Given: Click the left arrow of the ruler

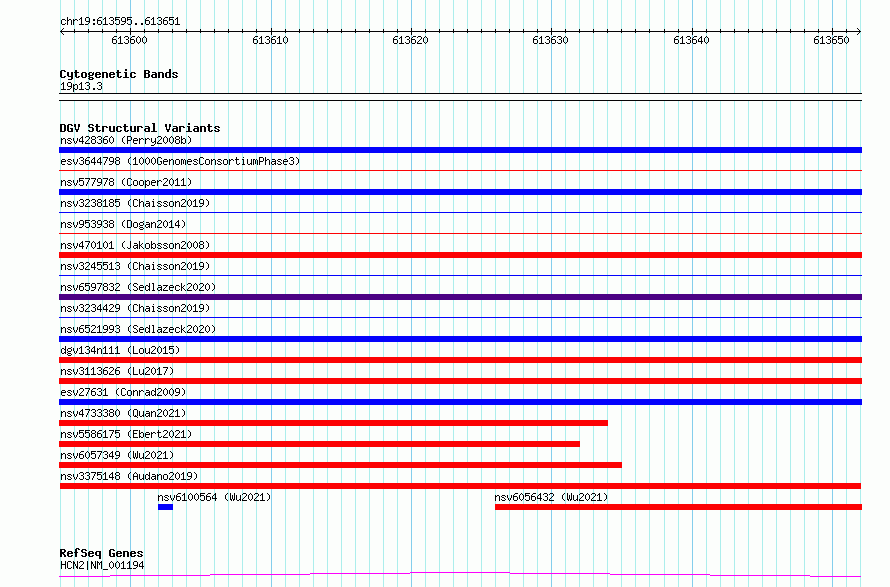Looking at the screenshot, I should (x=62, y=31).
